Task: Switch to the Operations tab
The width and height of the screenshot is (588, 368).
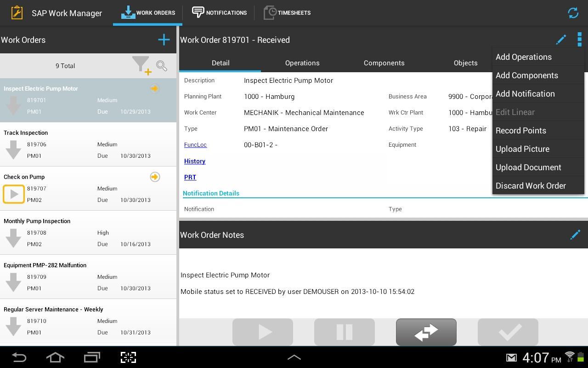Action: click(x=302, y=63)
